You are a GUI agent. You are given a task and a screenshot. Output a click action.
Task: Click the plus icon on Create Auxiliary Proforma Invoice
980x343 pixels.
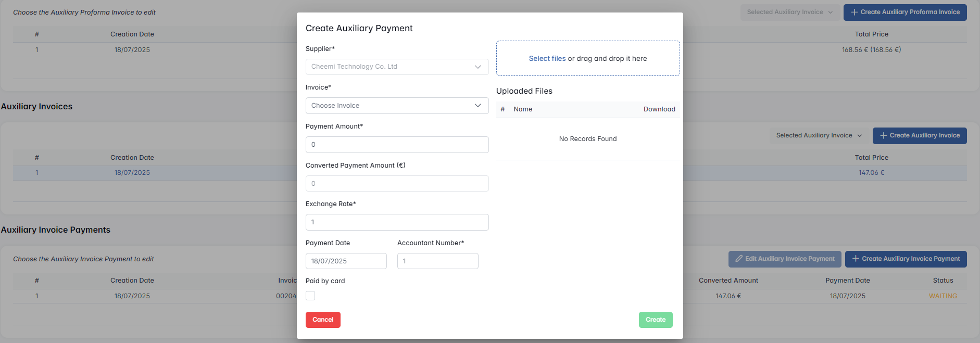tap(854, 12)
